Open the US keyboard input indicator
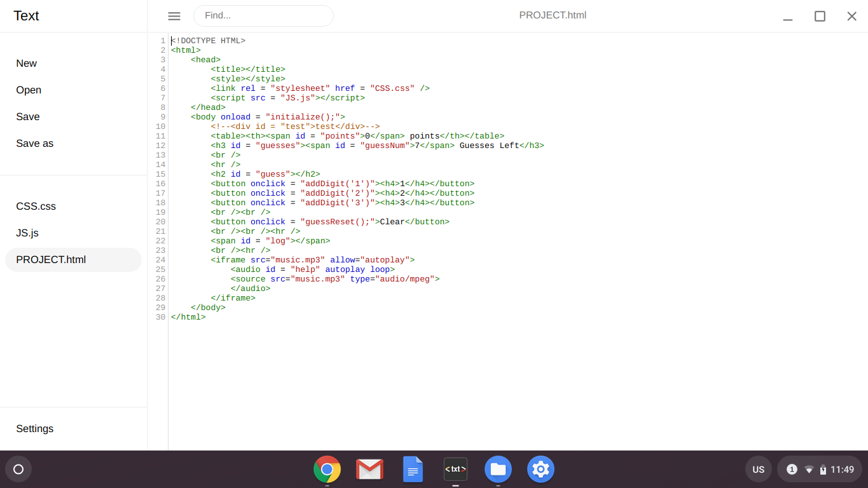 click(x=759, y=470)
